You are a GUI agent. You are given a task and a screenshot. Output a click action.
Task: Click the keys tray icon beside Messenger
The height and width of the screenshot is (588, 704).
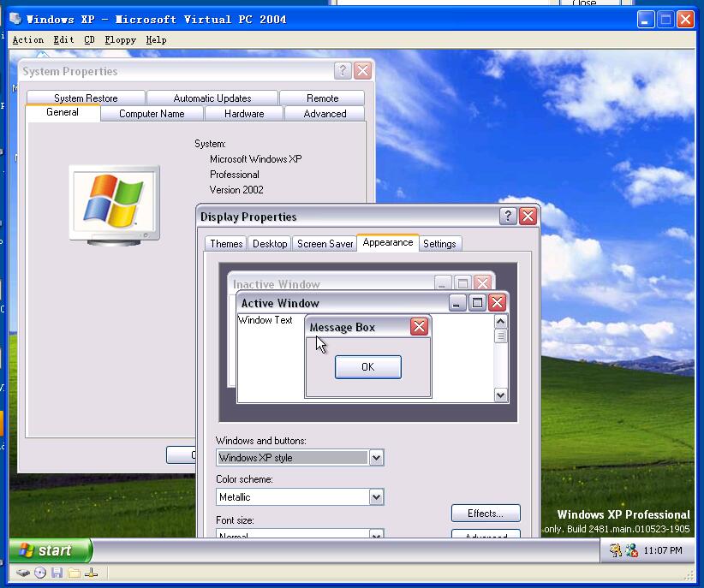616,550
